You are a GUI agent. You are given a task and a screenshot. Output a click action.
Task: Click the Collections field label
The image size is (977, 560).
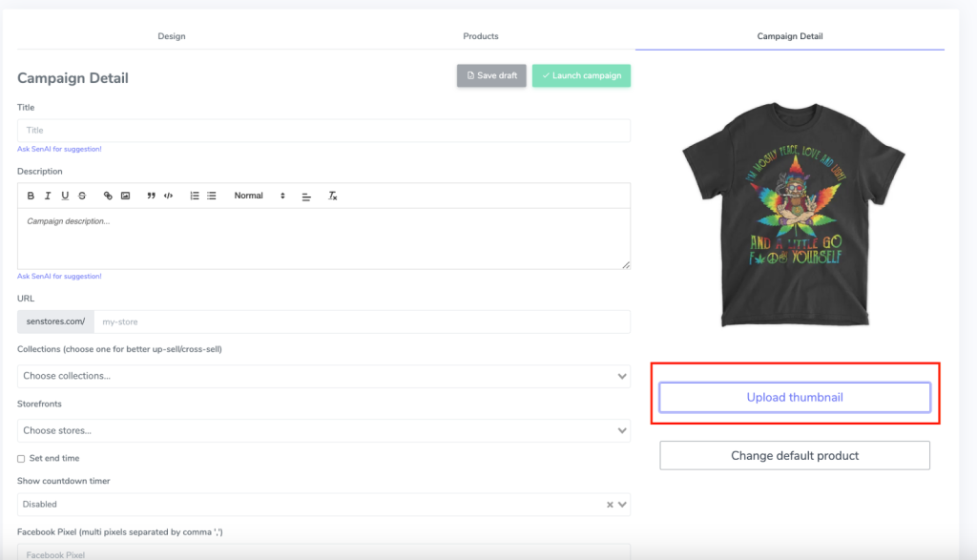point(119,349)
